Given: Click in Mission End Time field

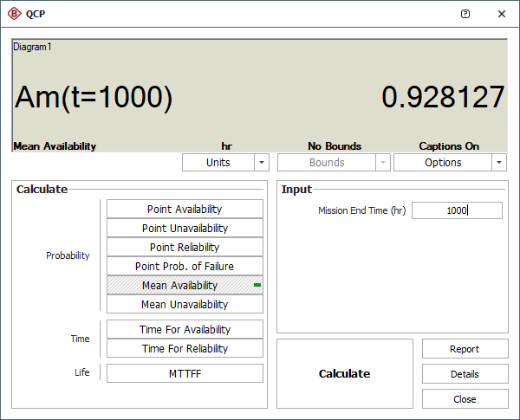Looking at the screenshot, I should [x=456, y=210].
